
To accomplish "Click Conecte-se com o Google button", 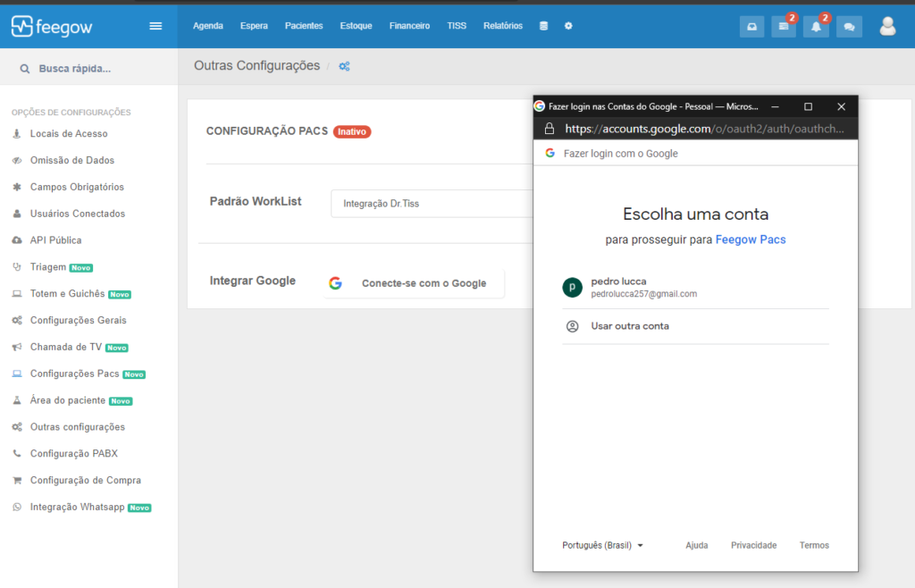I will 414,283.
